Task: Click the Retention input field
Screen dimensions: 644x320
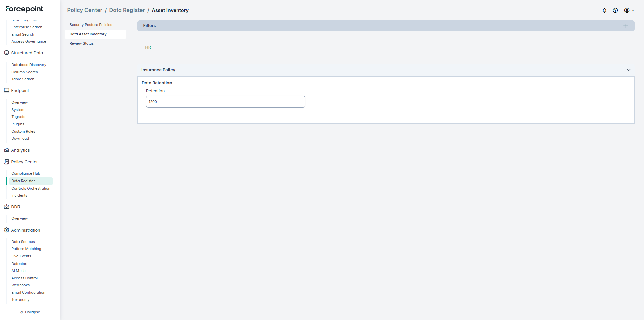Action: pyautogui.click(x=225, y=102)
